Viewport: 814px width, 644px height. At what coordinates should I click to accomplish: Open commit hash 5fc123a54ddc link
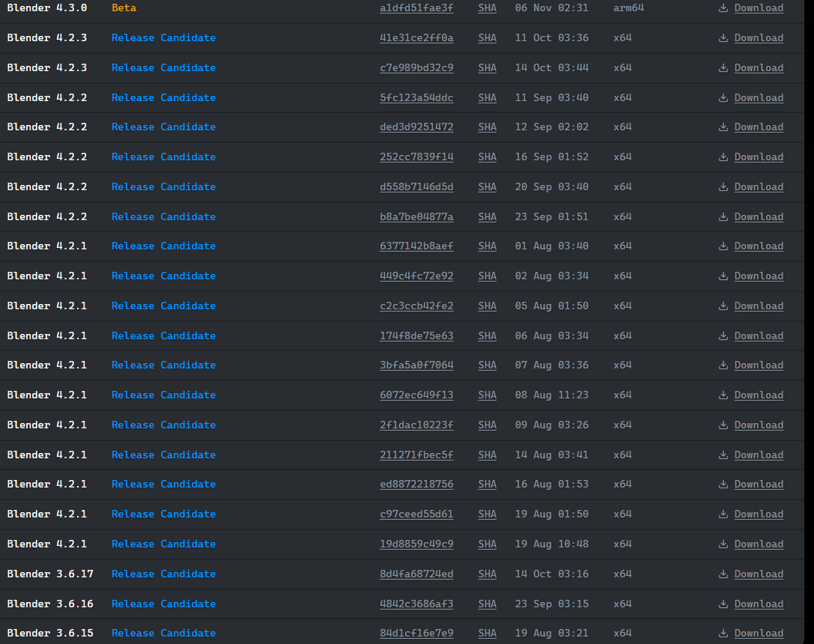(x=416, y=97)
